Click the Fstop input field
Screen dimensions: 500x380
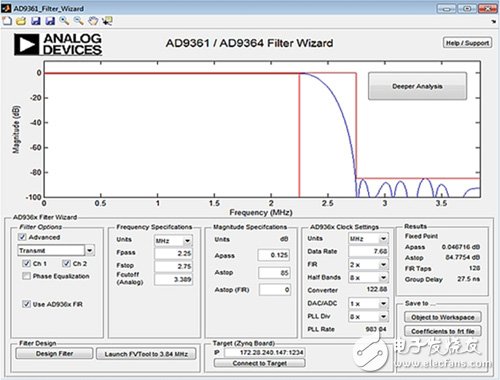click(x=173, y=266)
